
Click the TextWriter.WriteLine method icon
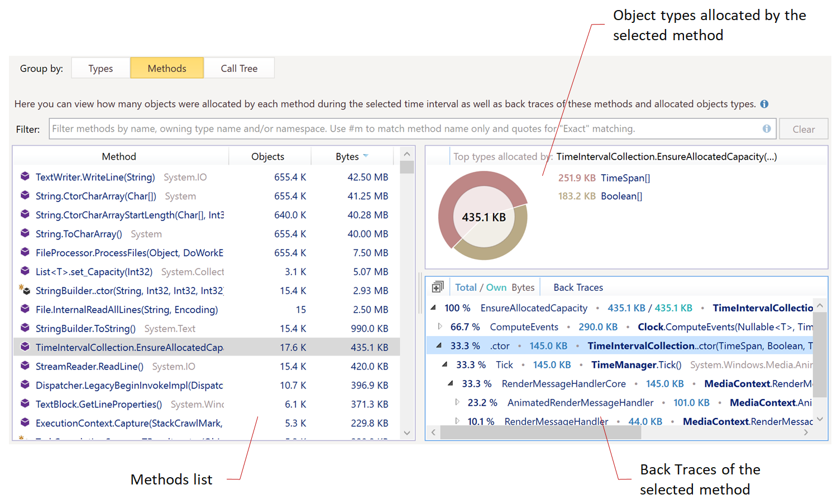tap(25, 177)
